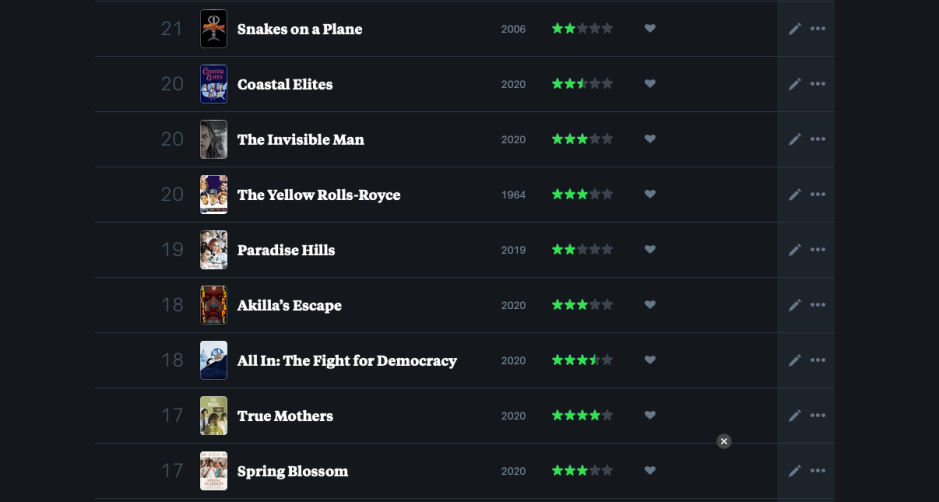The image size is (939, 502).
Task: Edit the True Mothers diary entry
Action: coord(795,415)
